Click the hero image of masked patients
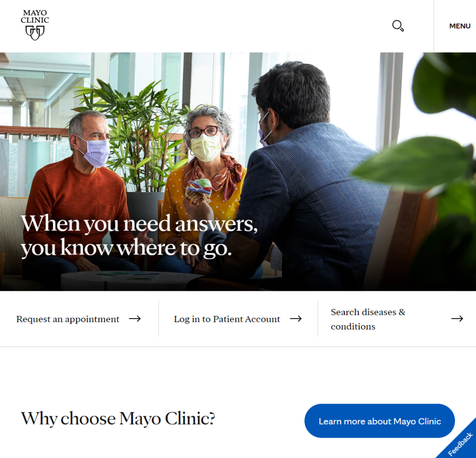Image resolution: width=476 pixels, height=458 pixels. (x=238, y=172)
